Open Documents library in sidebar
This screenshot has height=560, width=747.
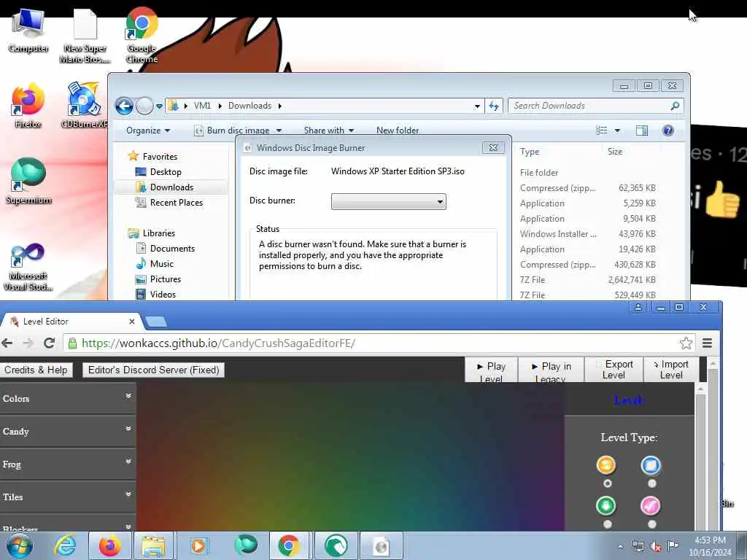166,248
